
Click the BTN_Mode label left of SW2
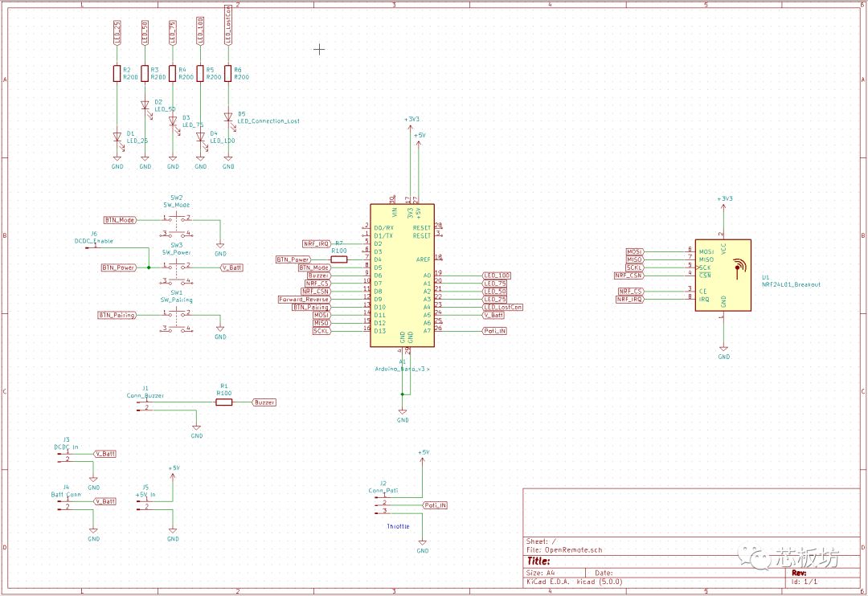pos(120,220)
